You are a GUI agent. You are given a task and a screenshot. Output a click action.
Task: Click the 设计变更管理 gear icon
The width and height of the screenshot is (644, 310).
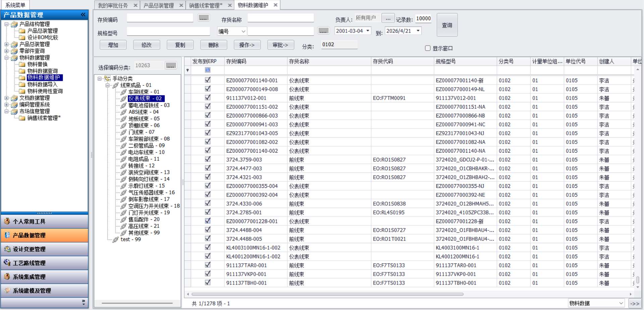point(7,249)
